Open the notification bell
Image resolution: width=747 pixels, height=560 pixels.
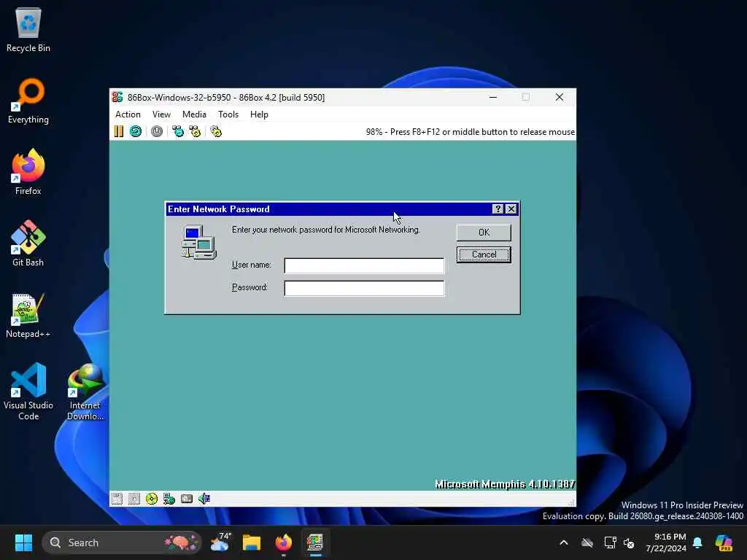(x=697, y=542)
